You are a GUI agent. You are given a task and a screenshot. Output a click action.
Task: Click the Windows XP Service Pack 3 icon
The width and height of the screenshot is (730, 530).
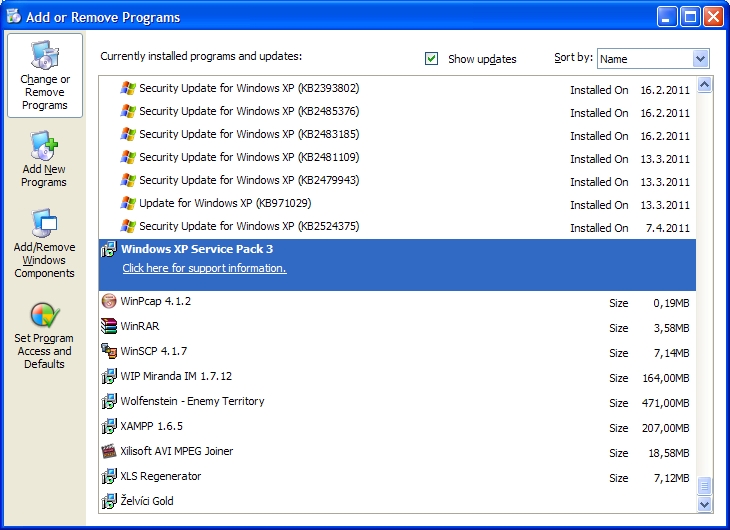(x=109, y=249)
